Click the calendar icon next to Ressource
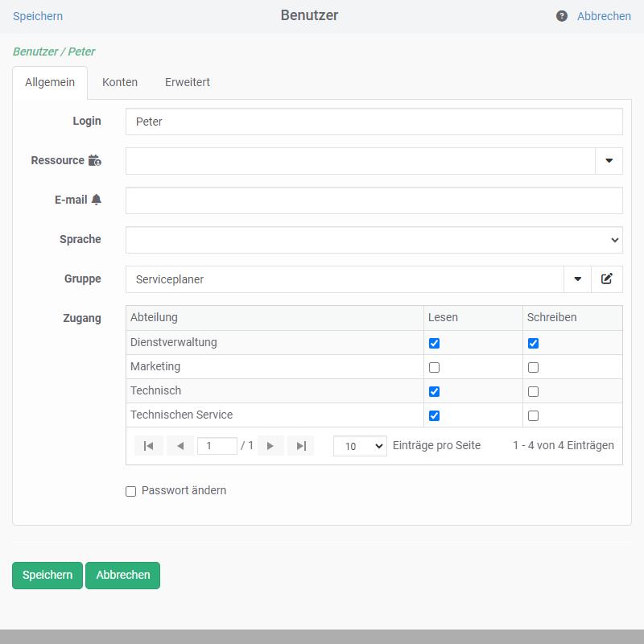This screenshot has width=644, height=644. coord(95,160)
